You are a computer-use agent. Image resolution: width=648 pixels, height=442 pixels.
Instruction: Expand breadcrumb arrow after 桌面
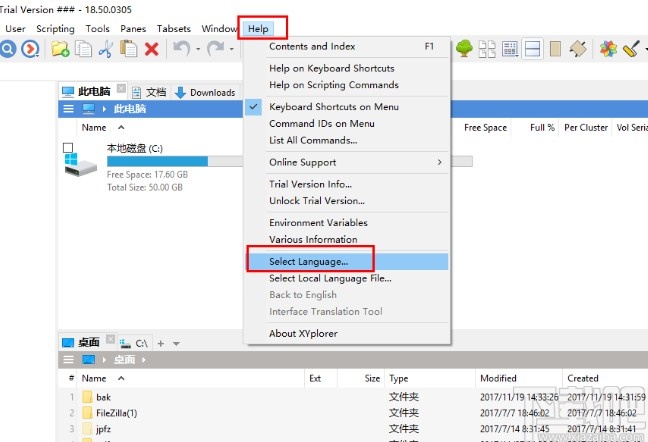point(144,360)
